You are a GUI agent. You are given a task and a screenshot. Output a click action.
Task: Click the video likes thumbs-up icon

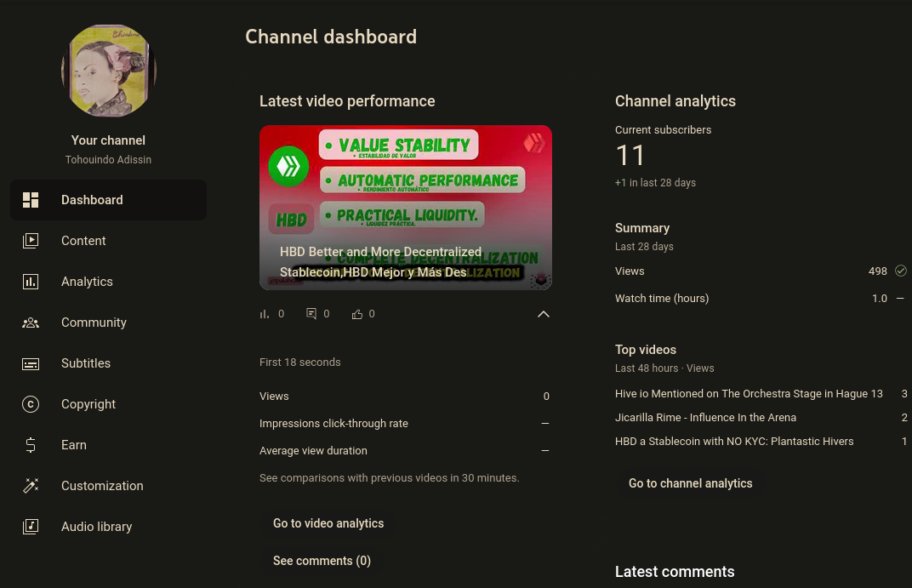point(357,314)
